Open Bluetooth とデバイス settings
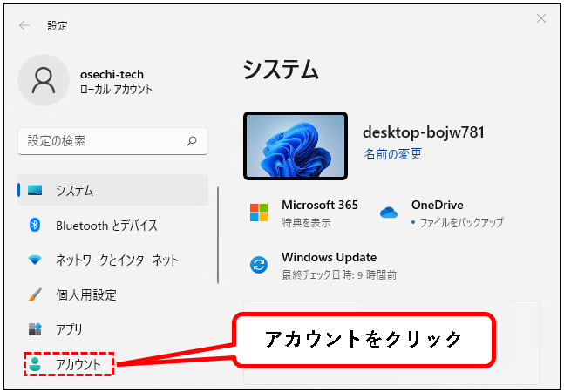The image size is (564, 392). click(112, 225)
